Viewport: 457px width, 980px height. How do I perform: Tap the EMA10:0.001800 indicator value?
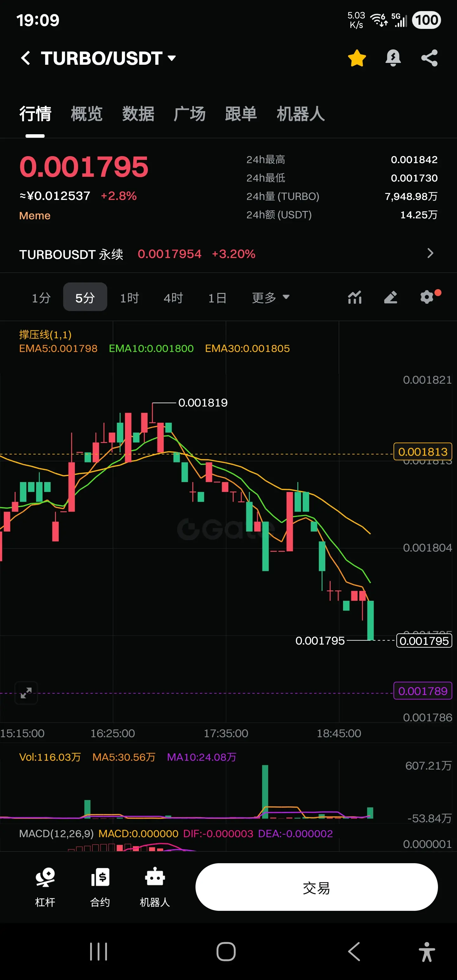click(151, 348)
